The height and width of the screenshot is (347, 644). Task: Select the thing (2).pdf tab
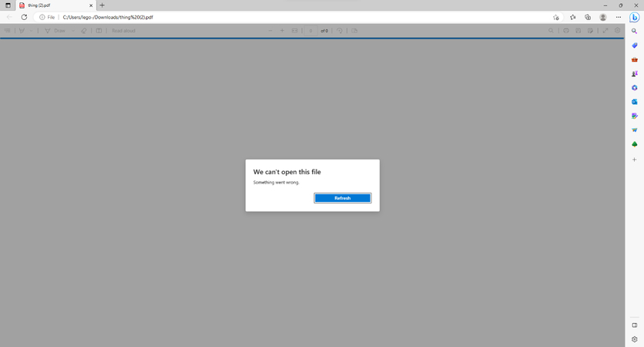55,5
